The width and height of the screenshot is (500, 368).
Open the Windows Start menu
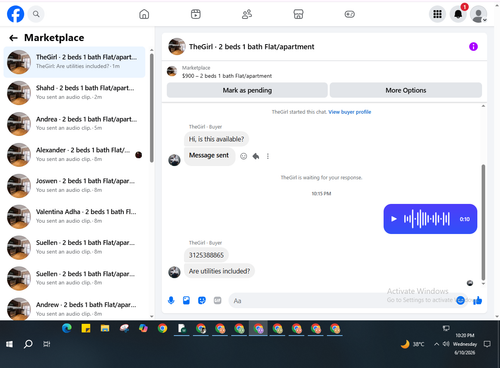(9, 344)
